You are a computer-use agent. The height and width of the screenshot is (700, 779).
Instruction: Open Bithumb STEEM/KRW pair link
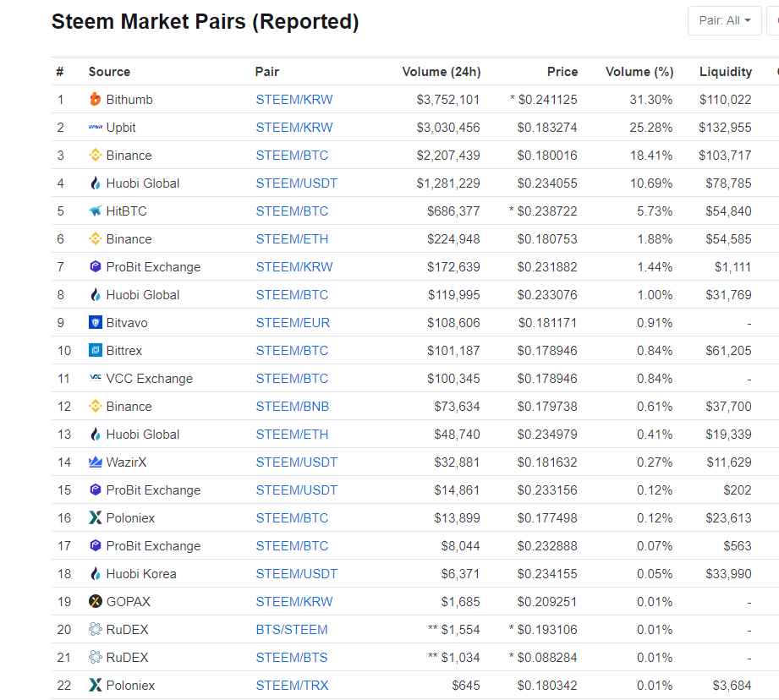294,99
